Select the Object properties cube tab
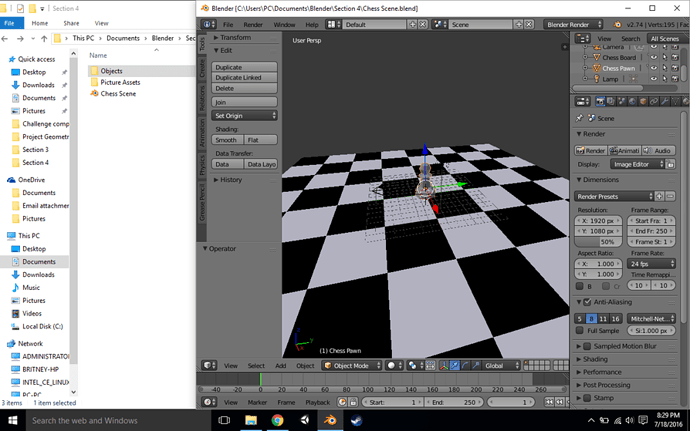Viewport: 690px width, 431px height. click(643, 102)
